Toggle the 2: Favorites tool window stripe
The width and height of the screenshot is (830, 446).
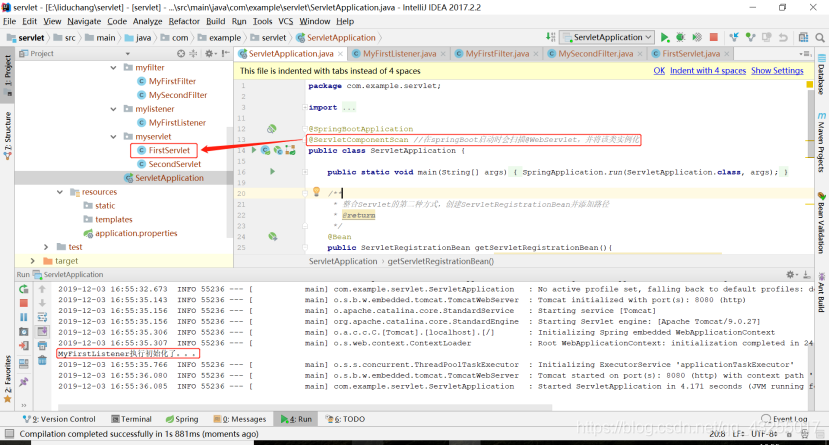[x=7, y=378]
